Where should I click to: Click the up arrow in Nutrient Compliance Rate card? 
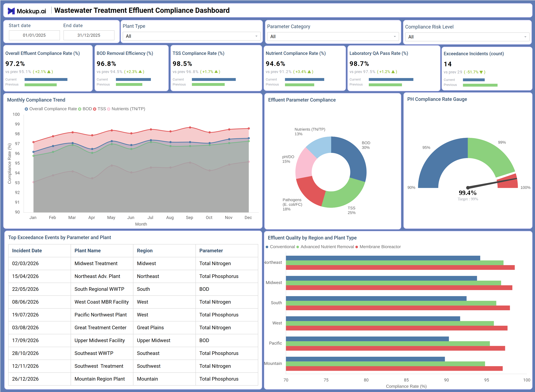pos(309,72)
